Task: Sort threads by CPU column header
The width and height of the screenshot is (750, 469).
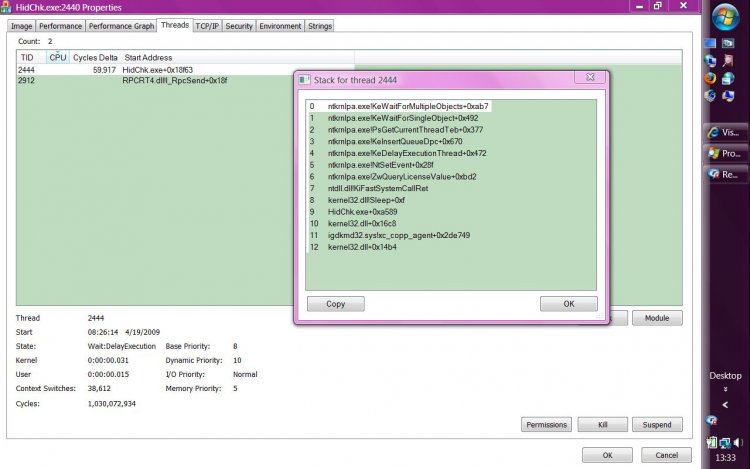Action: (x=58, y=57)
